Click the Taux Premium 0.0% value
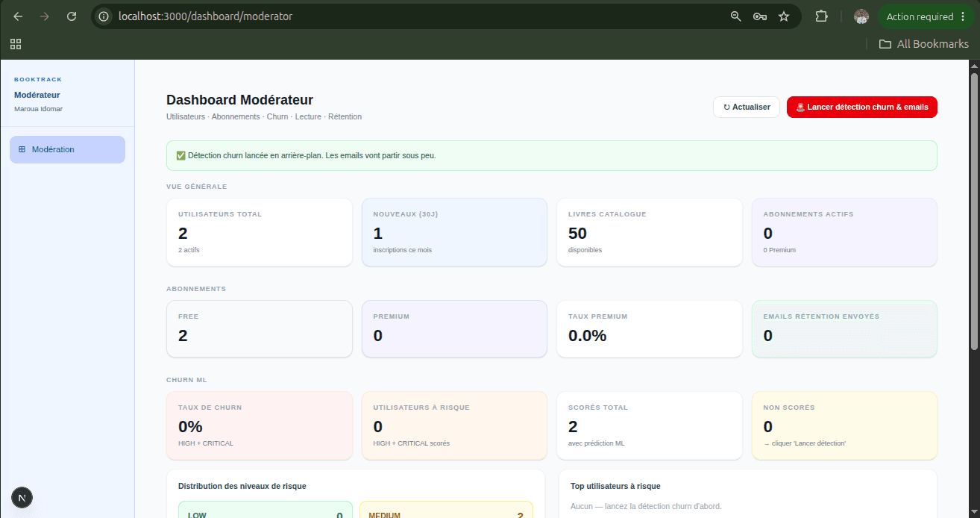Image resolution: width=980 pixels, height=518 pixels. [588, 336]
